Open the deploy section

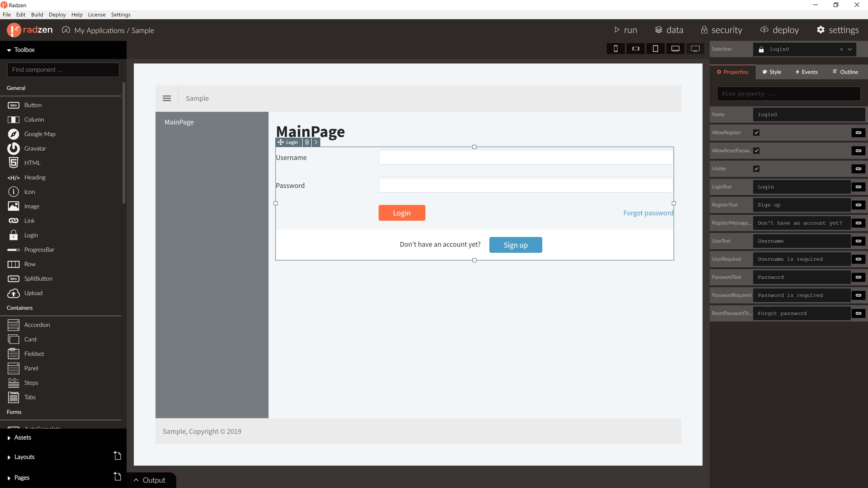(x=780, y=30)
